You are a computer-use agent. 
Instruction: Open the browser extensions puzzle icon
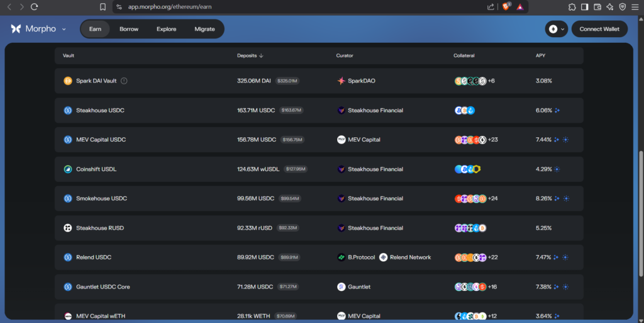(x=572, y=6)
